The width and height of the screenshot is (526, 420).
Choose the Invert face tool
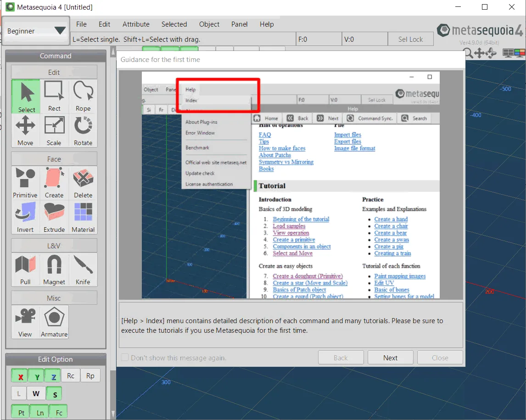coord(25,218)
